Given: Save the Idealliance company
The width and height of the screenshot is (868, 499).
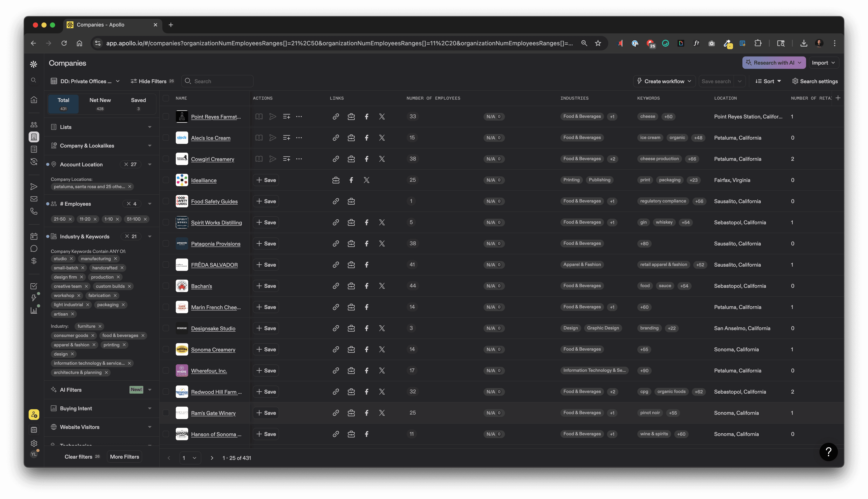Looking at the screenshot, I should 266,180.
